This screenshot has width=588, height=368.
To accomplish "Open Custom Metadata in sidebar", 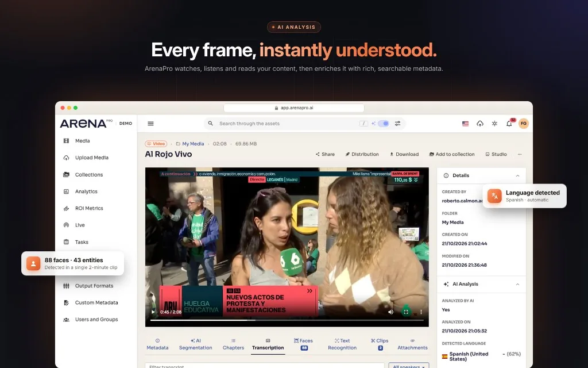I will coord(90,302).
